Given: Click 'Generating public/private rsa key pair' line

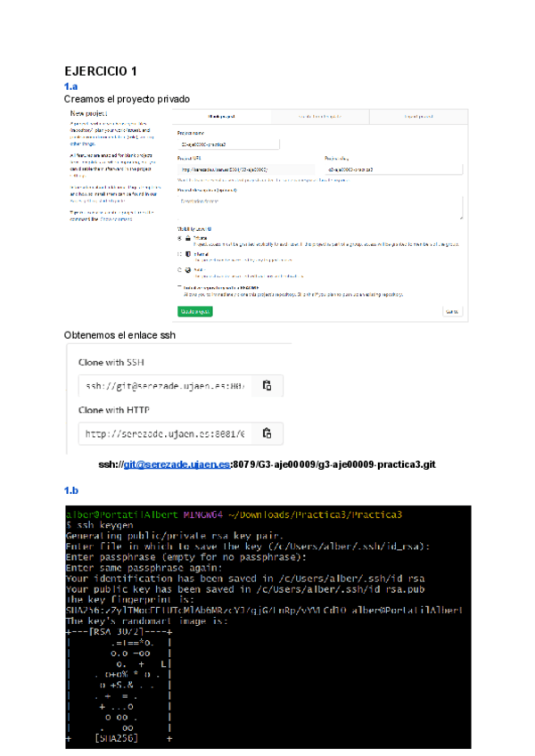Looking at the screenshot, I should click(175, 536).
